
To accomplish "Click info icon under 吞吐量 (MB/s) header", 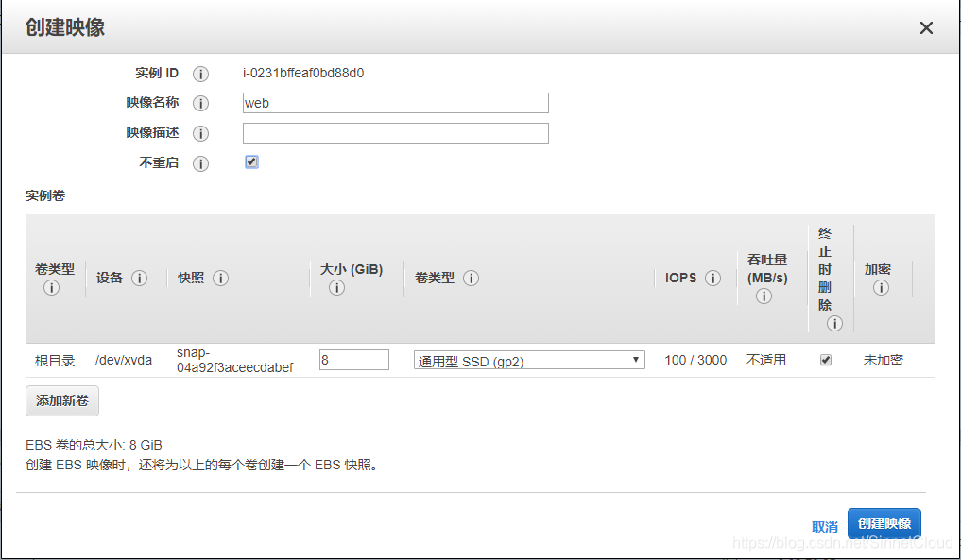I will click(764, 297).
